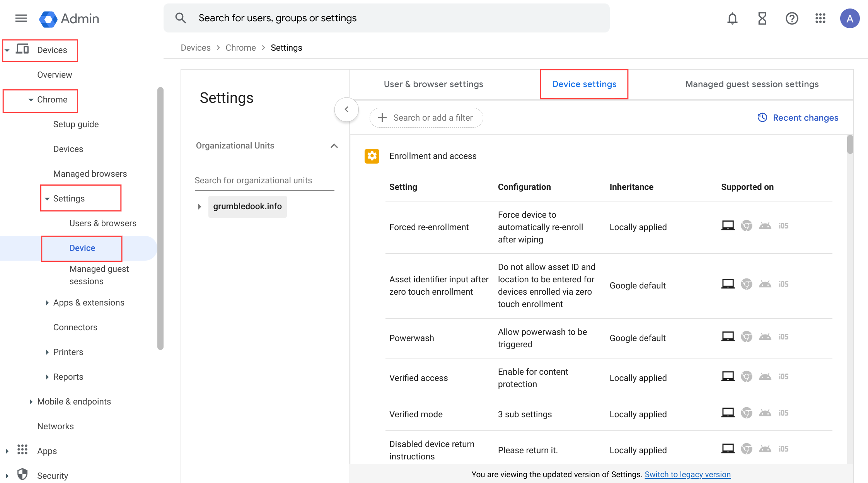
Task: Open the main hamburger menu
Action: [x=21, y=18]
